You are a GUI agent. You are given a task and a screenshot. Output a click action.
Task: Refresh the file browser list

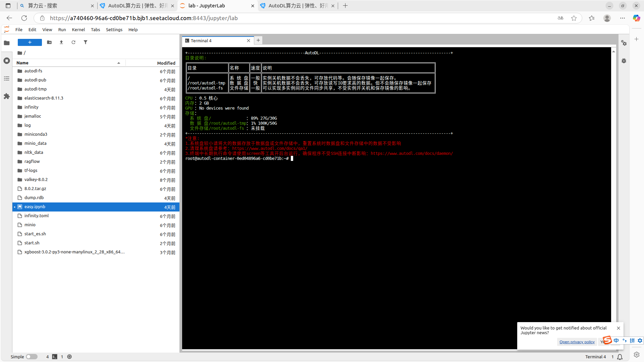coord(73,42)
